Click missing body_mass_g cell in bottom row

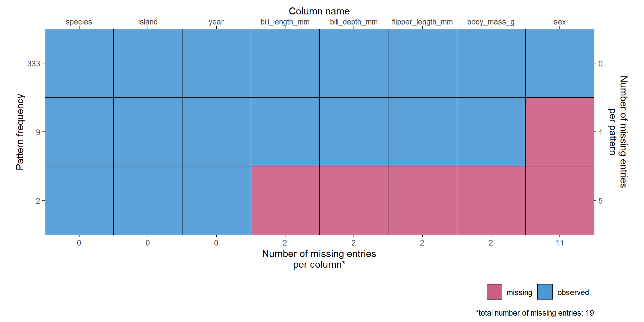point(491,201)
